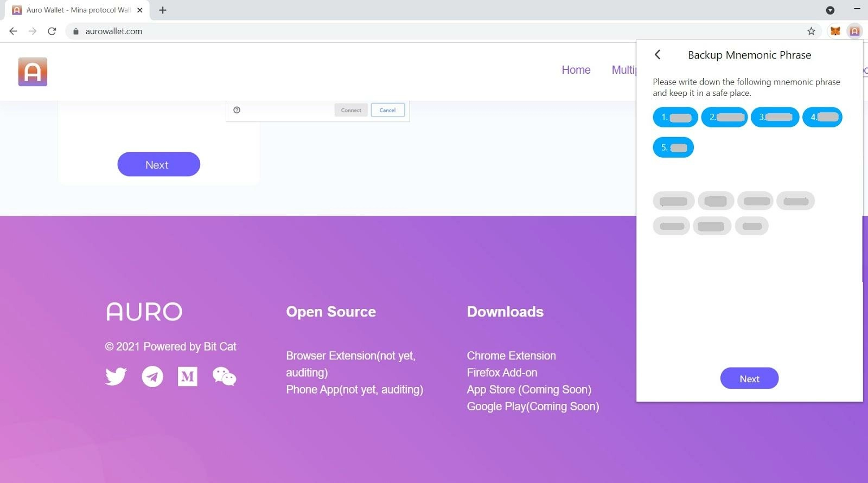Open a new browser tab
The height and width of the screenshot is (483, 868).
pos(162,10)
